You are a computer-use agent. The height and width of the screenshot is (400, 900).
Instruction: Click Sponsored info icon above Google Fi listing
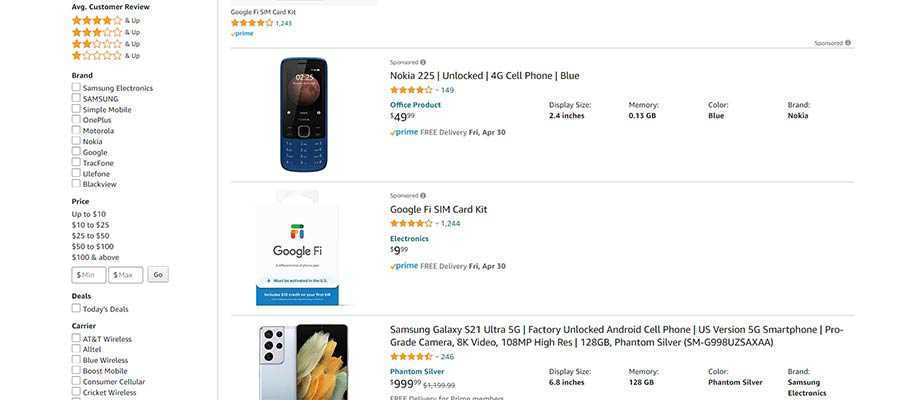click(423, 196)
